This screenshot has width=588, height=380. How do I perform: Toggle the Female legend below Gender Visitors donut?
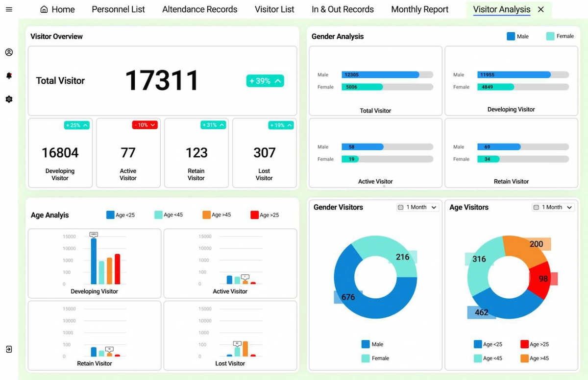tap(375, 358)
